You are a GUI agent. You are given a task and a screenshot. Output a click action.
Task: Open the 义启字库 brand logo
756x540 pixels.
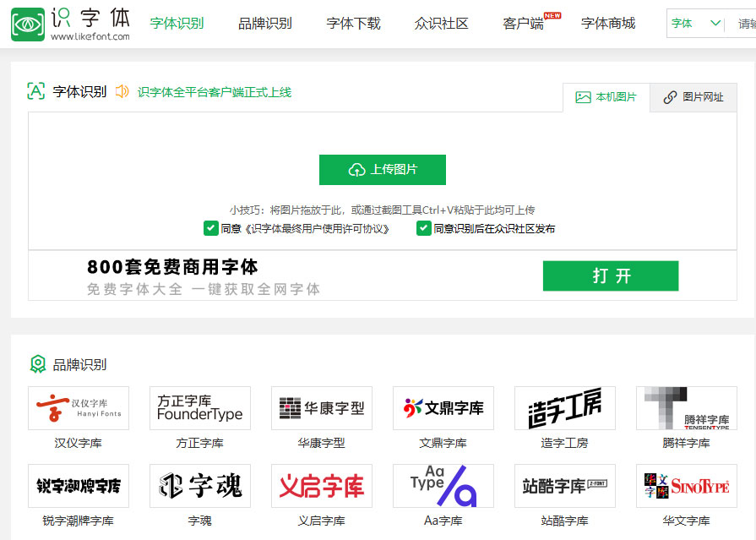click(x=322, y=486)
